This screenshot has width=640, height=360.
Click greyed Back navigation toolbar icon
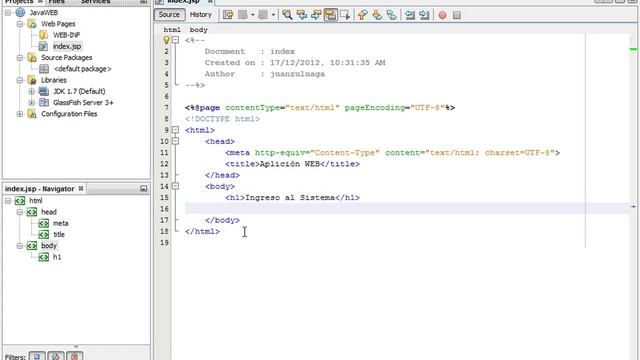(243, 15)
